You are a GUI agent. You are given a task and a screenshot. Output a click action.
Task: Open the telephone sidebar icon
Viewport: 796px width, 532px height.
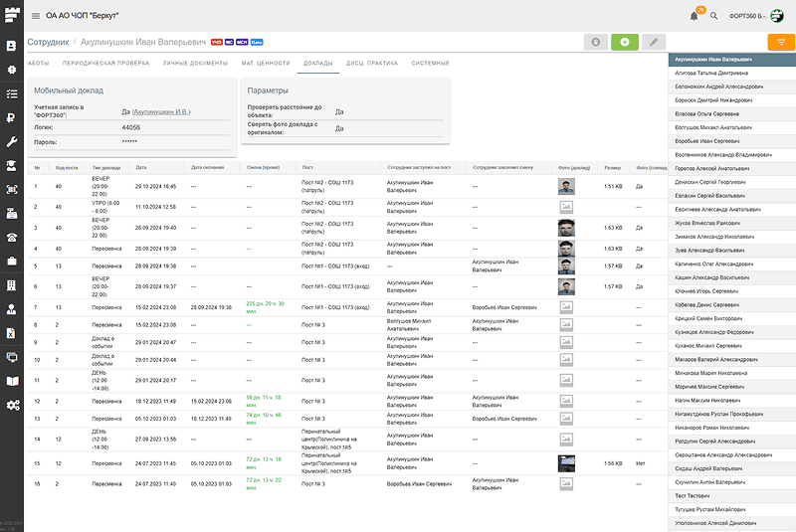(x=12, y=238)
